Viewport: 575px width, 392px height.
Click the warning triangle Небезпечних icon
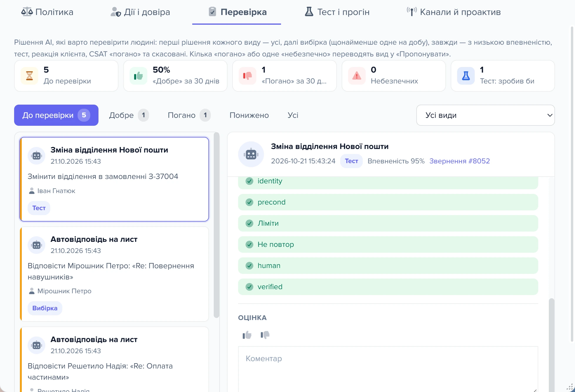tap(357, 76)
